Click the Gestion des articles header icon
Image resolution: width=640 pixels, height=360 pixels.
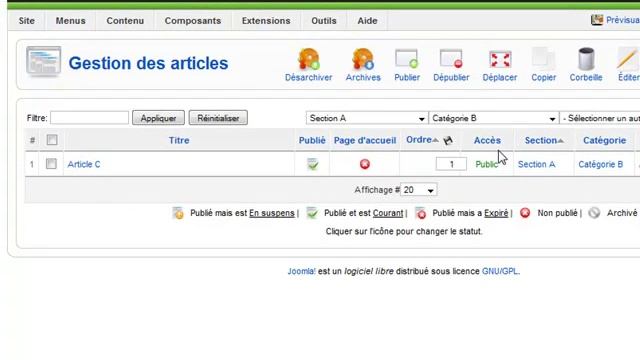43,62
